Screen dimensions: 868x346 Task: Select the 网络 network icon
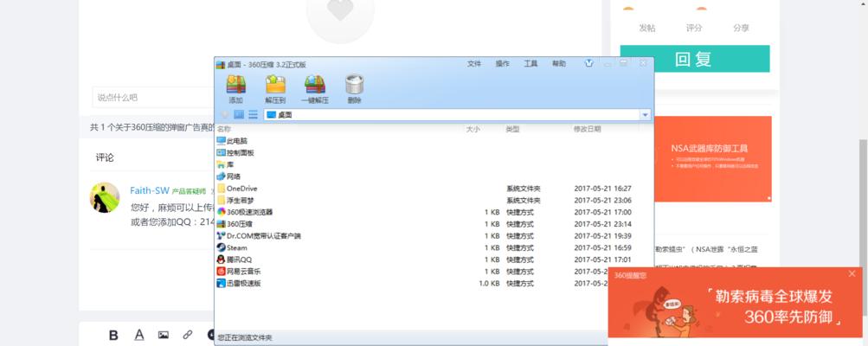click(x=222, y=176)
